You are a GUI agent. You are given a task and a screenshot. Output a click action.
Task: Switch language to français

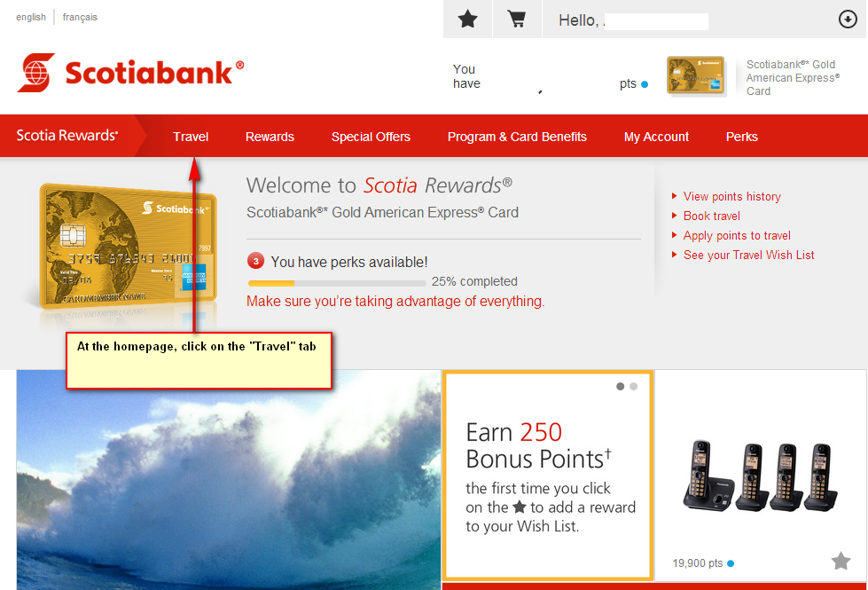[80, 17]
